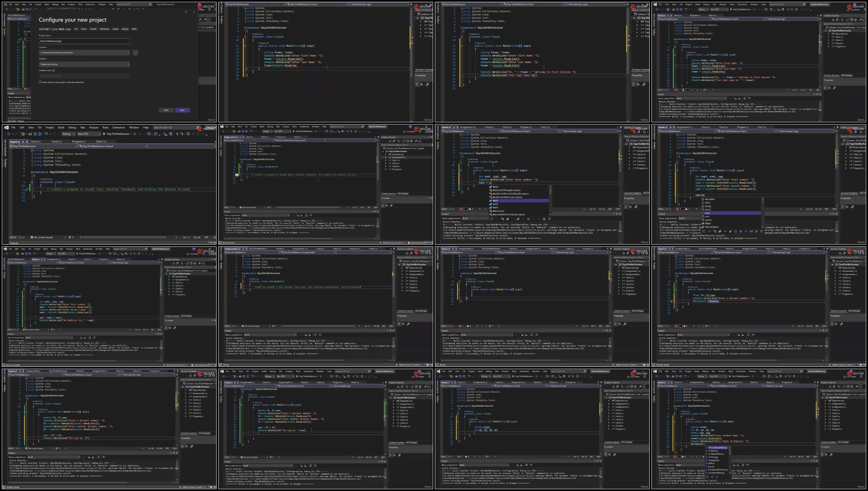This screenshot has height=491, width=868.
Task: Open Any CPU platform dropdown in enlarged Class4.cs frame
Action: pos(89,134)
